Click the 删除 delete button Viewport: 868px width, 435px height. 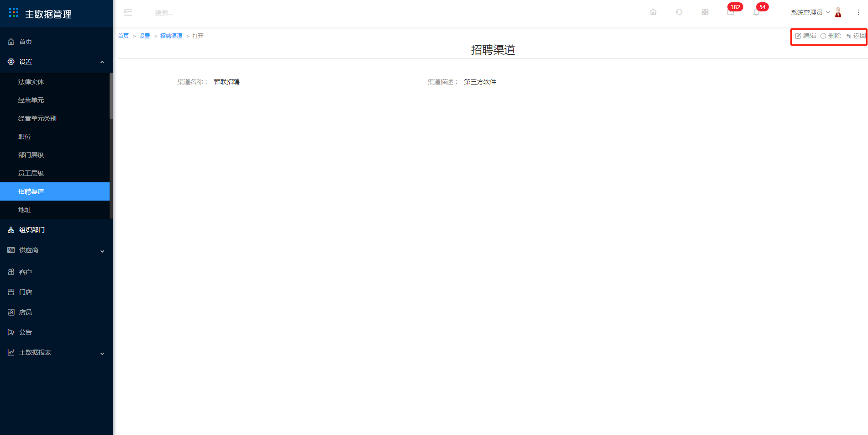click(x=831, y=36)
